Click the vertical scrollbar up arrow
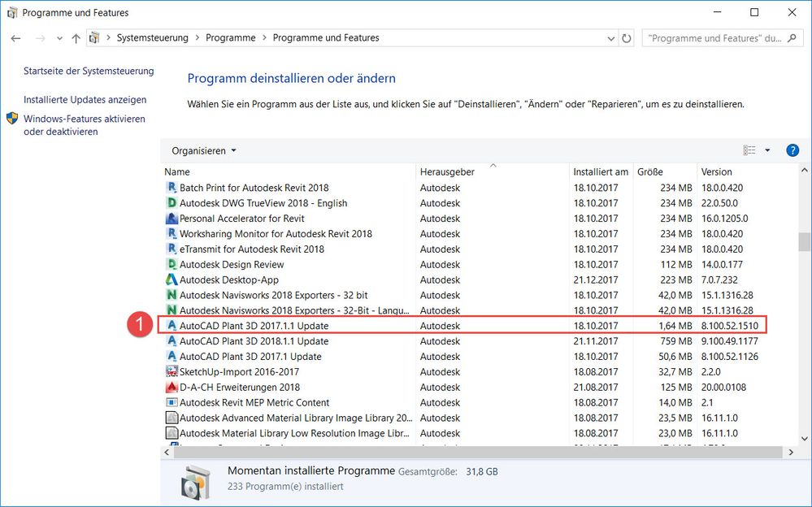The image size is (812, 507). tap(804, 170)
